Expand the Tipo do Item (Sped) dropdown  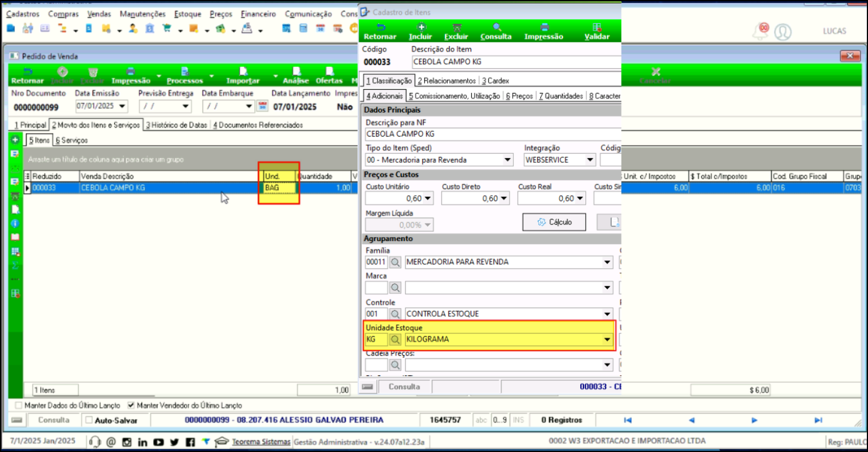[x=508, y=160]
